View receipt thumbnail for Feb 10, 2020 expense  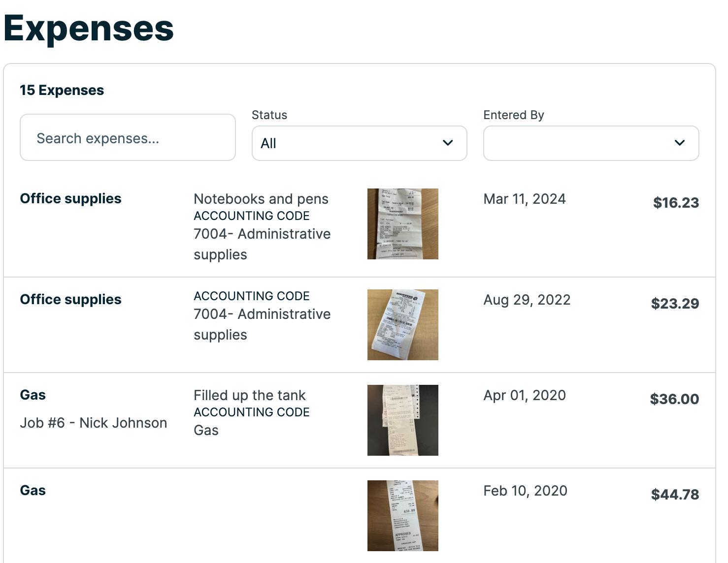click(402, 516)
